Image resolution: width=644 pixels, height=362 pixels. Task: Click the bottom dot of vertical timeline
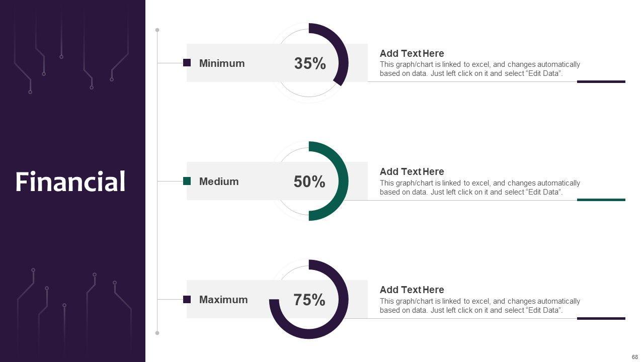pyautogui.click(x=157, y=333)
